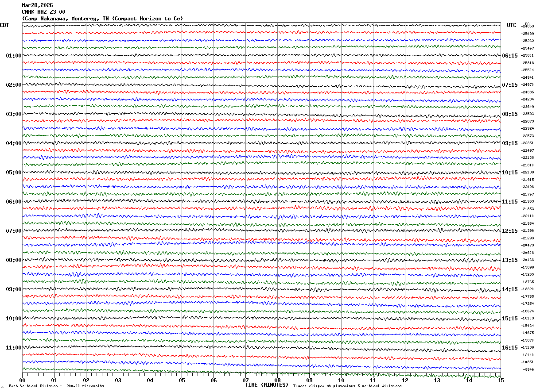Click the DC offset value -22873
Screen dimensions: 536x392
(527, 121)
